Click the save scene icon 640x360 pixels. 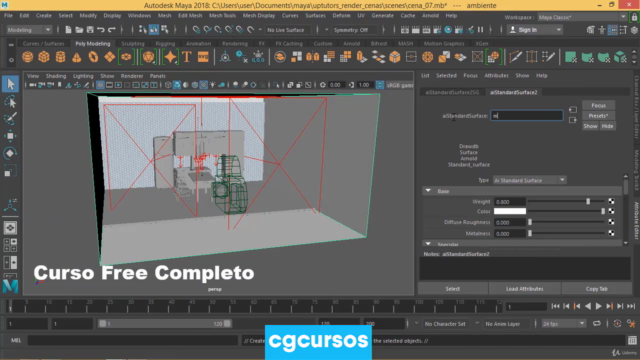90,30
